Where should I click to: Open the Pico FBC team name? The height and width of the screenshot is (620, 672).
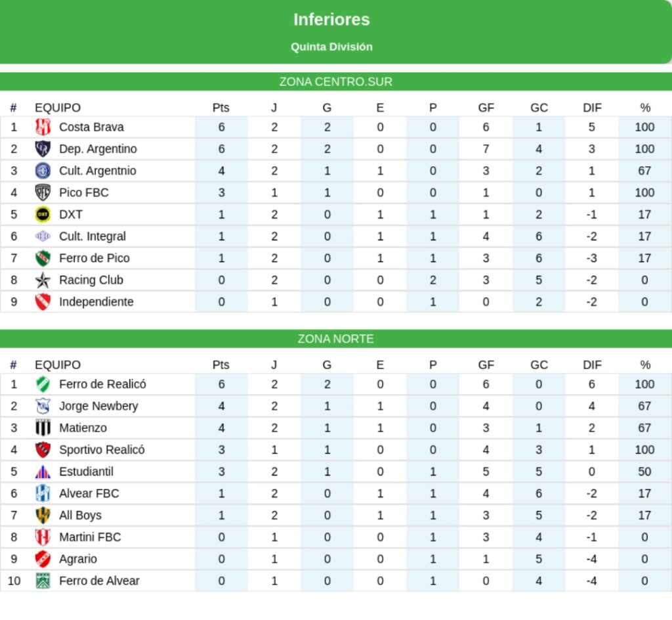tap(83, 192)
